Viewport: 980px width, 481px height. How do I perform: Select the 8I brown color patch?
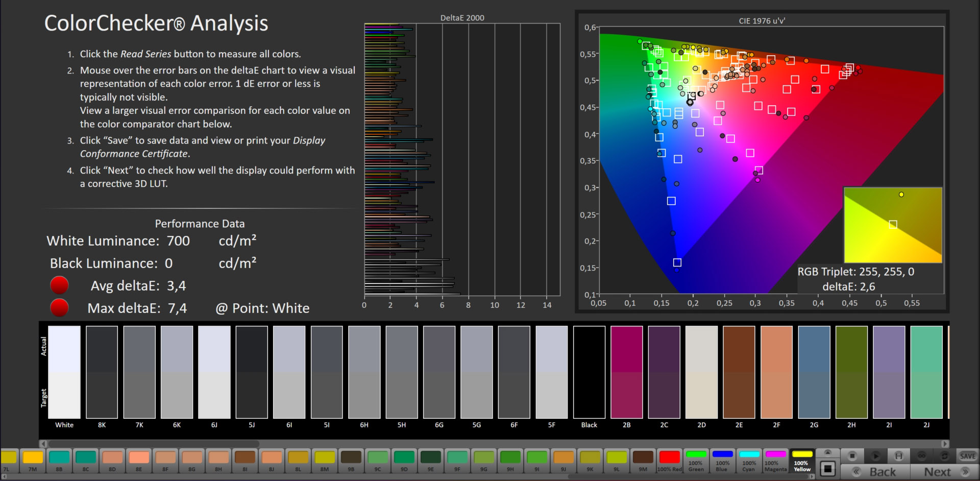(x=244, y=460)
